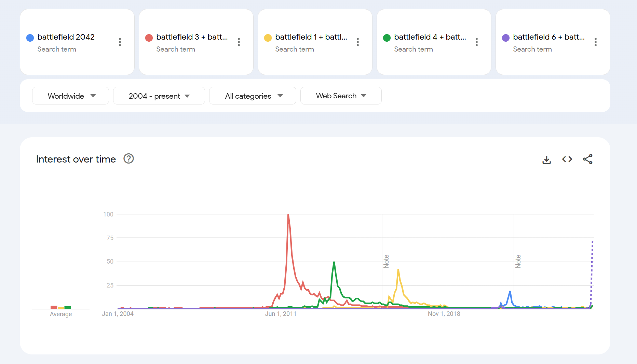Edit the battlefield 3 search term

click(x=192, y=37)
